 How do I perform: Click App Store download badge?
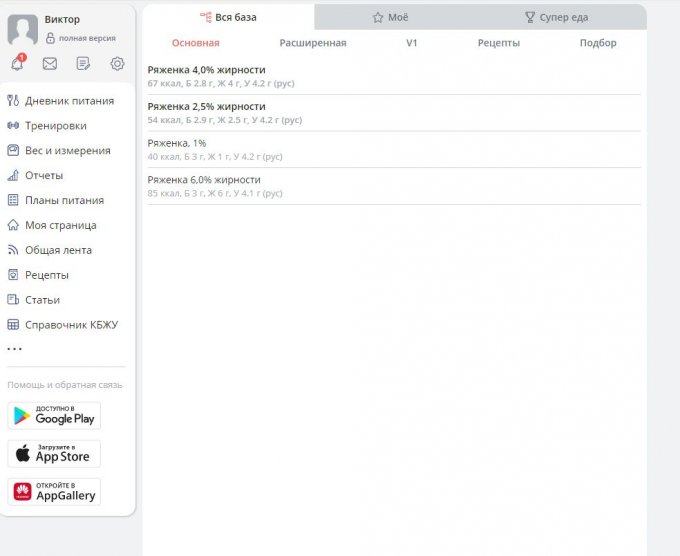pyautogui.click(x=54, y=454)
